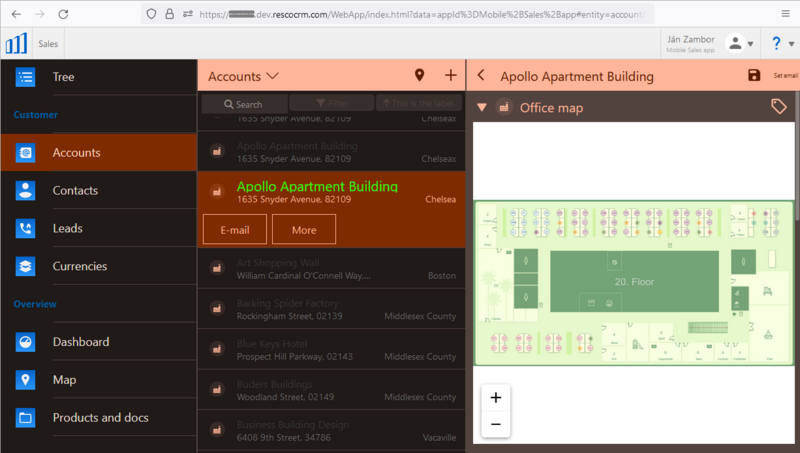The image size is (800, 453).
Task: Select the Art Shopping Wall account
Action: pyautogui.click(x=331, y=269)
